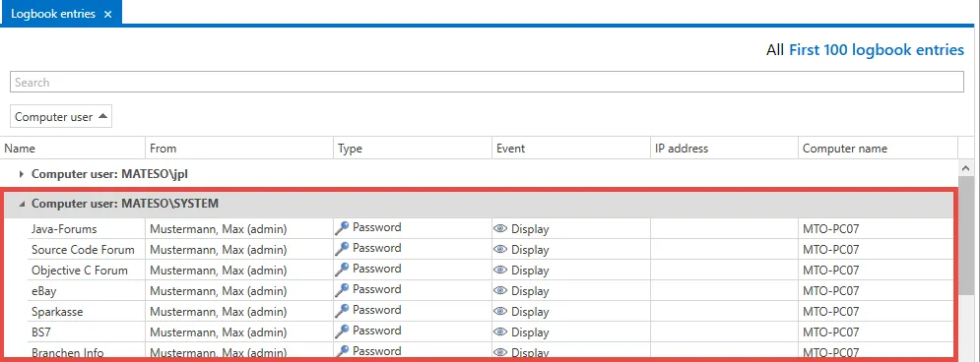Select the Objective C Forum entry name

[80, 271]
